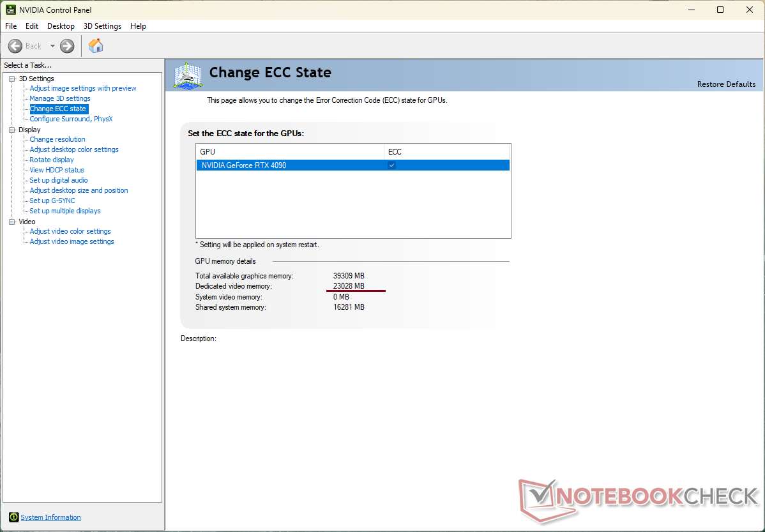765x532 pixels.
Task: Select Change ECC state task
Action: coord(58,109)
